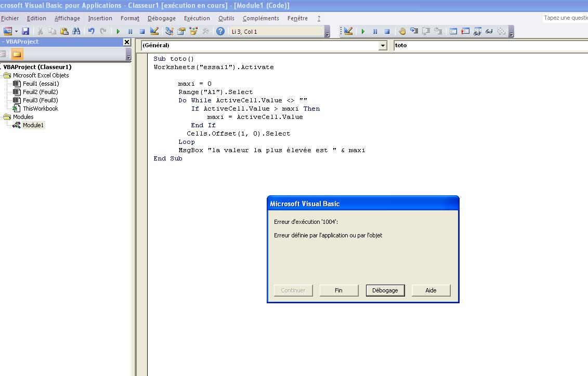
Task: Open the ? help menu
Action: pyautogui.click(x=319, y=18)
